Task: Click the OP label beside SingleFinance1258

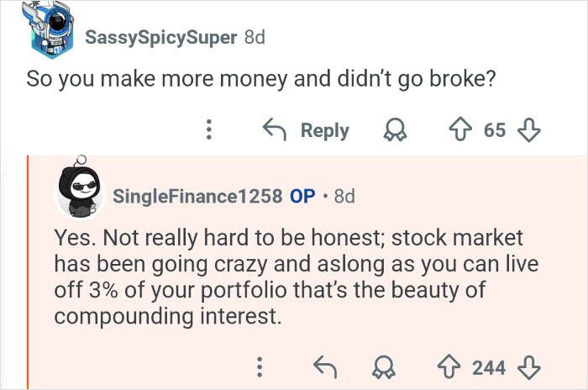Action: (302, 196)
